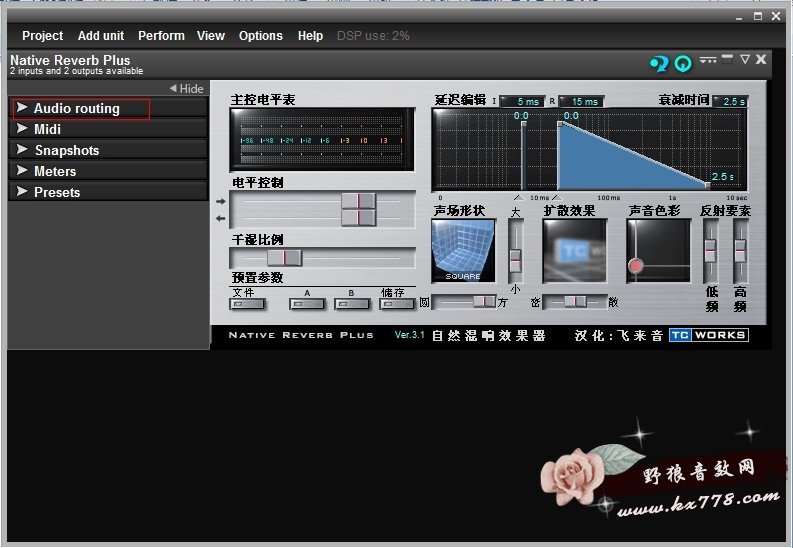Click the TC WORKS logo
This screenshot has width=793, height=548.
coord(709,335)
